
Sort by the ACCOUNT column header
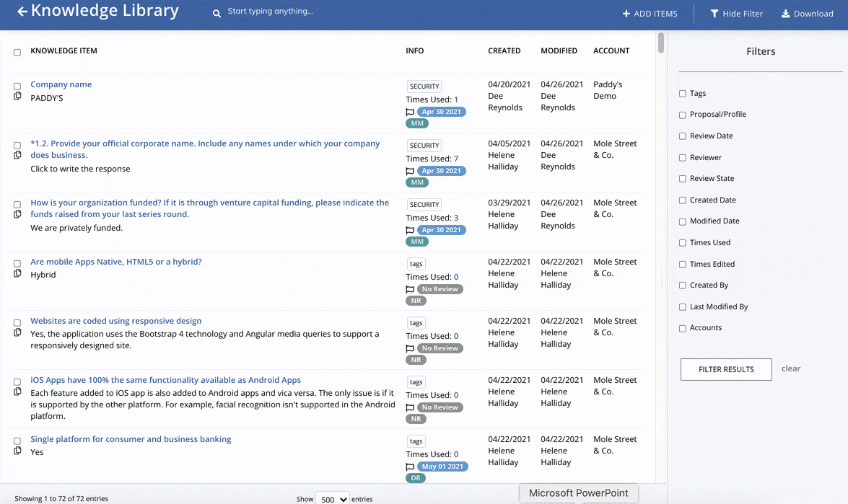pyautogui.click(x=611, y=50)
